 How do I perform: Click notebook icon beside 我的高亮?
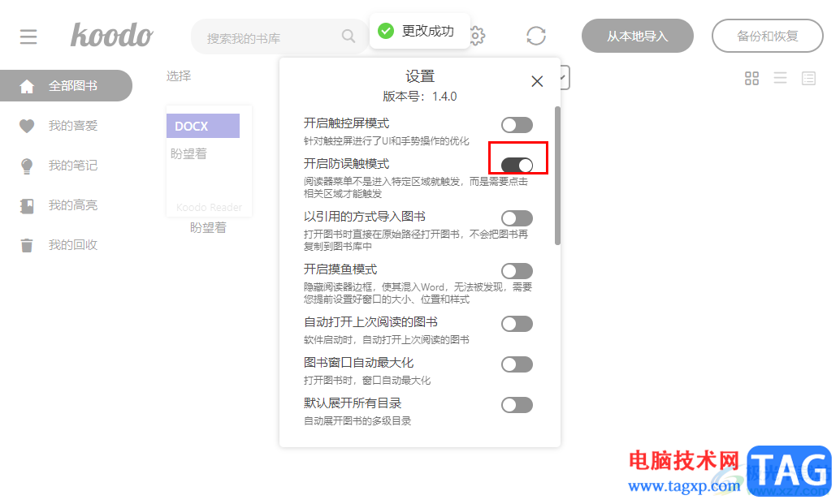[x=26, y=205]
